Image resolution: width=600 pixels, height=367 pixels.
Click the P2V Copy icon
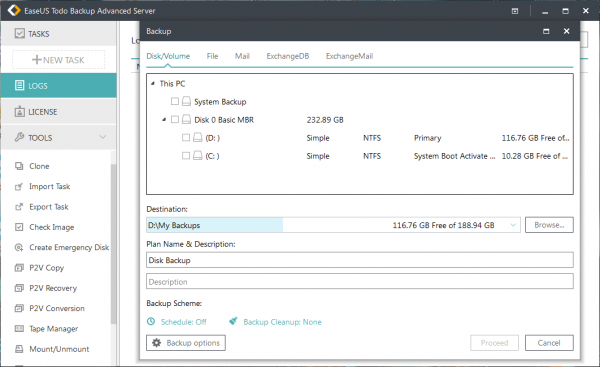point(19,268)
